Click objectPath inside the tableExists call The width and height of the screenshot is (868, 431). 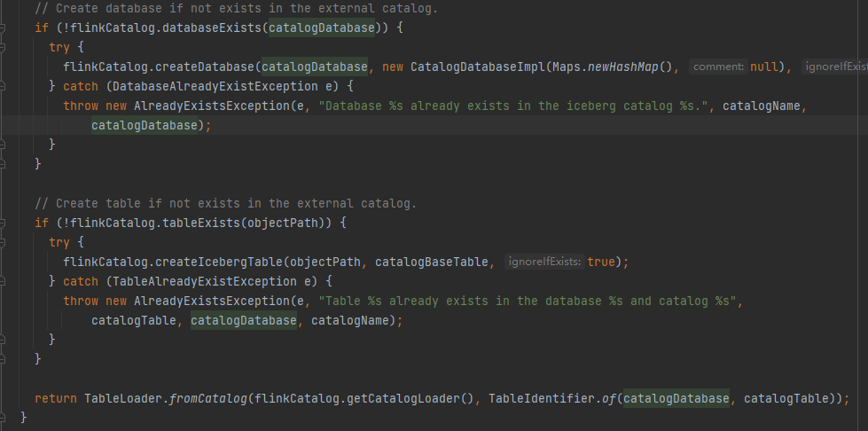[x=283, y=223]
